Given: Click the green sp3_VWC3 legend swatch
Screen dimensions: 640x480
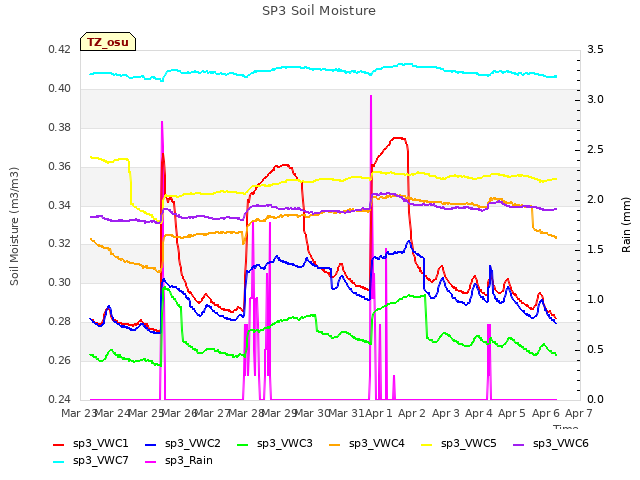Looking at the screenshot, I should [242, 444].
